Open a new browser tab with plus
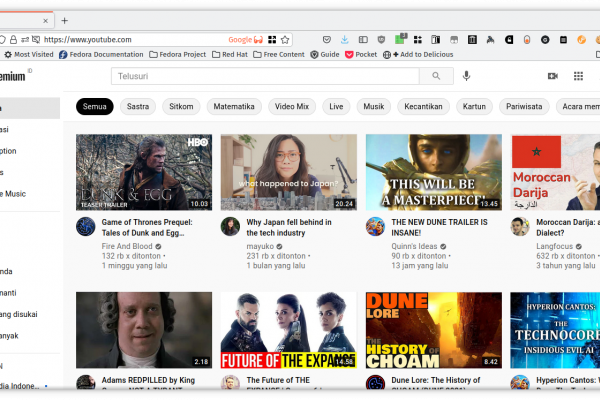Image resolution: width=600 pixels, height=400 pixels. pos(64,21)
